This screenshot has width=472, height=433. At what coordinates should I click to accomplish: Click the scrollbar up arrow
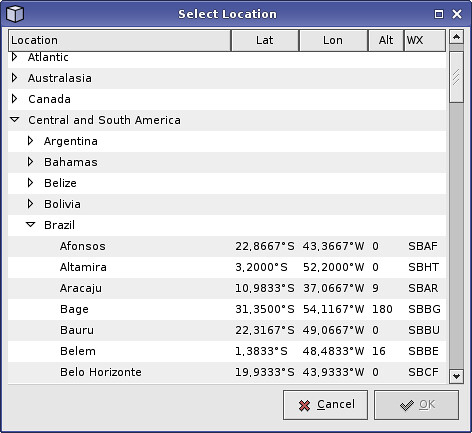[456, 36]
